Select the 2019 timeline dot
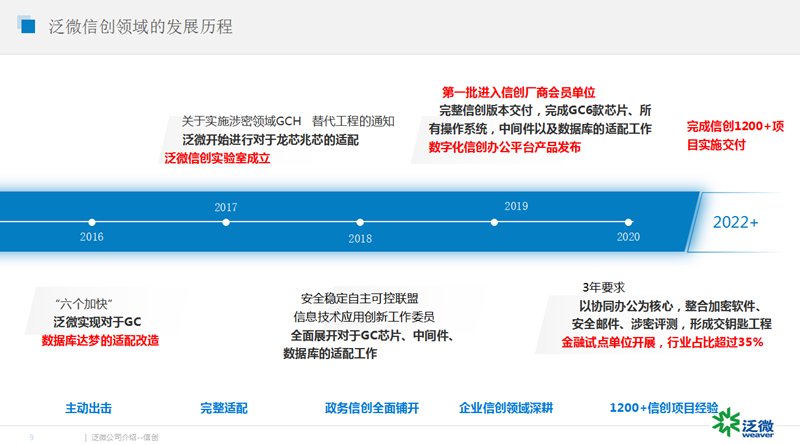This screenshot has width=800, height=445. tap(494, 222)
